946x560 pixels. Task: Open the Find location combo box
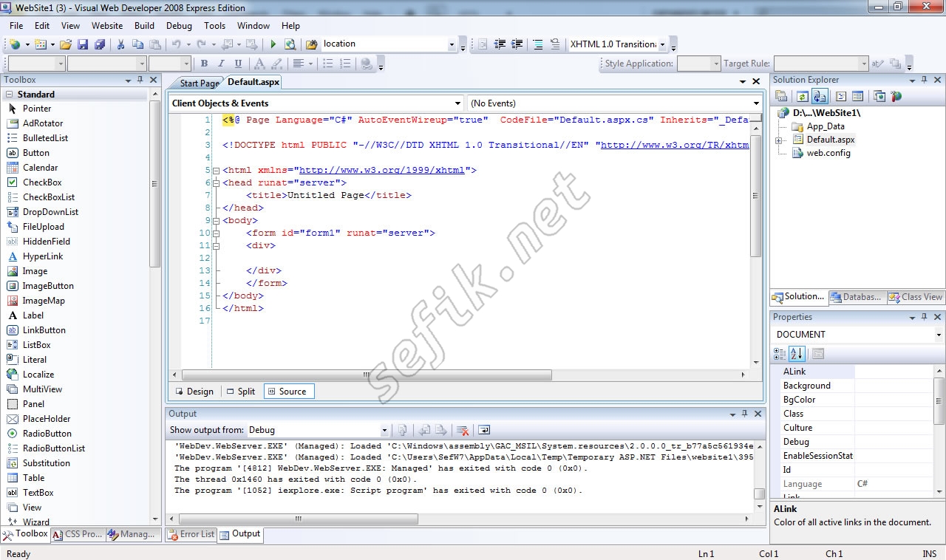coord(452,44)
